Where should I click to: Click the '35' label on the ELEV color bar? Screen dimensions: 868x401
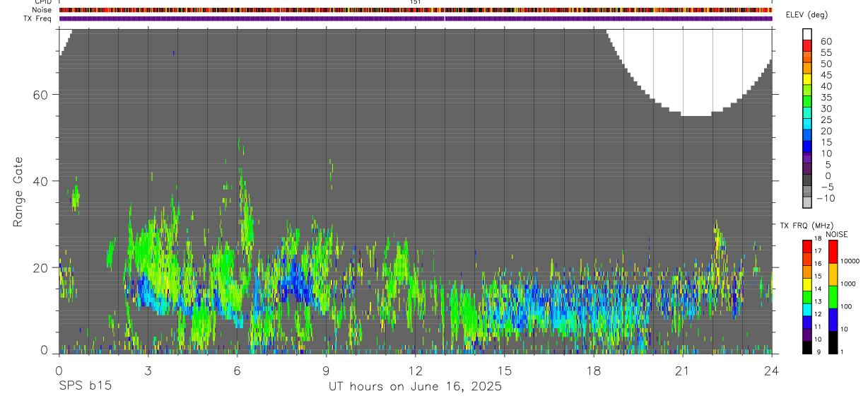826,98
